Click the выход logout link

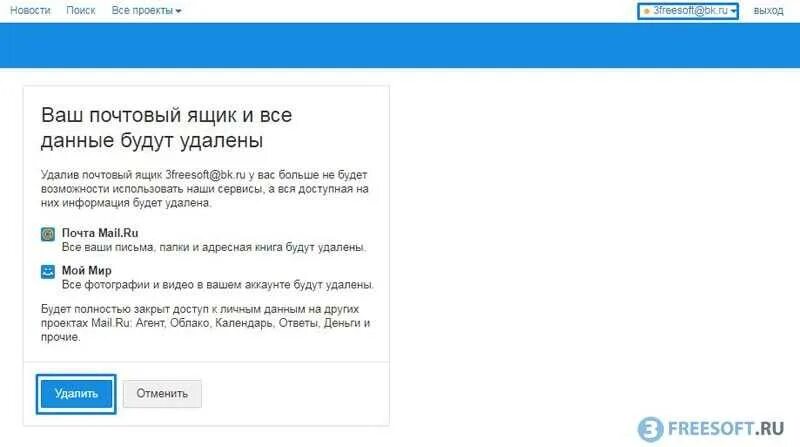768,11
